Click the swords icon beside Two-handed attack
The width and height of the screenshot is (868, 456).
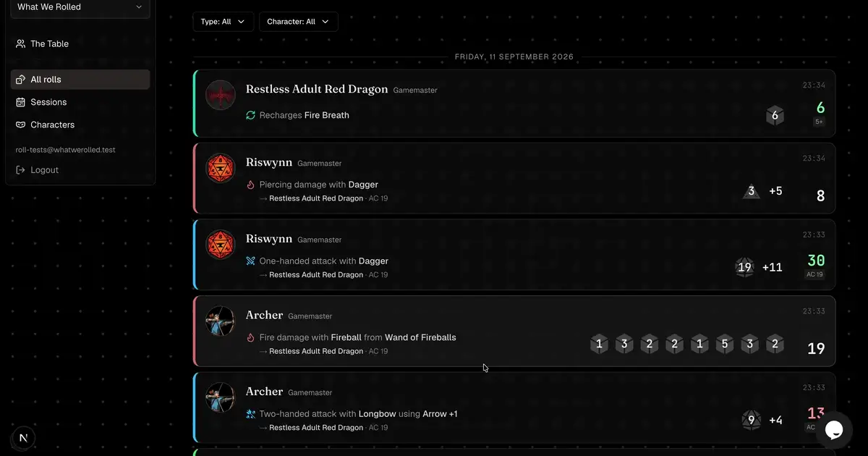(251, 414)
